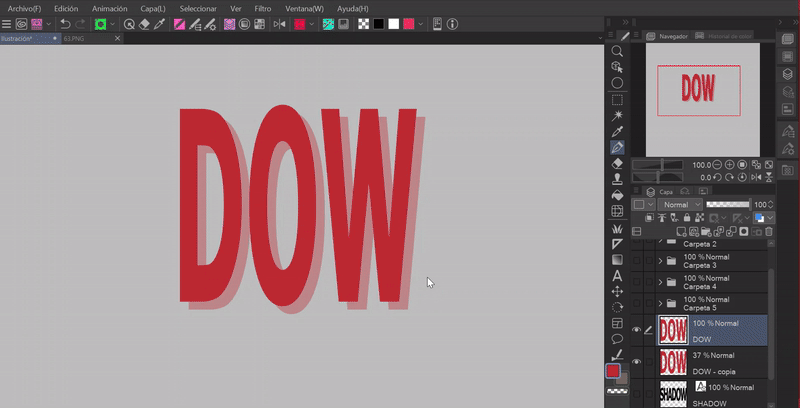Open dropdown arrow next to green selection icon

tap(112, 24)
